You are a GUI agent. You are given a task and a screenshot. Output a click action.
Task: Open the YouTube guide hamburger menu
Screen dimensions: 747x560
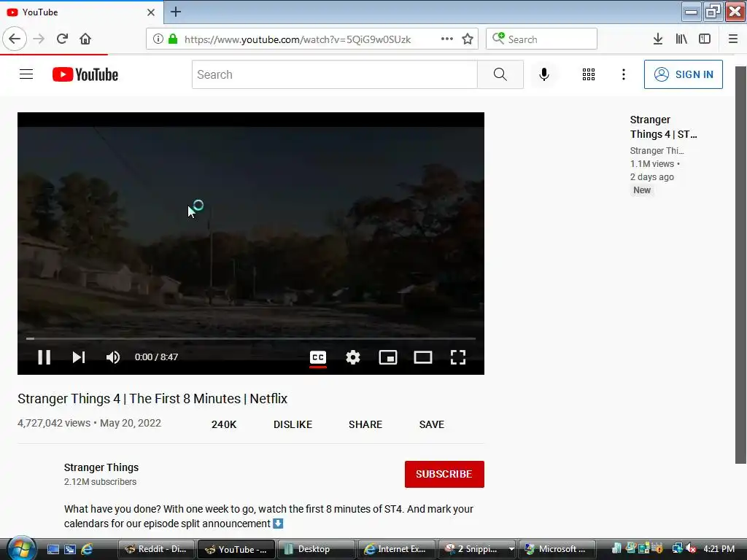click(26, 74)
